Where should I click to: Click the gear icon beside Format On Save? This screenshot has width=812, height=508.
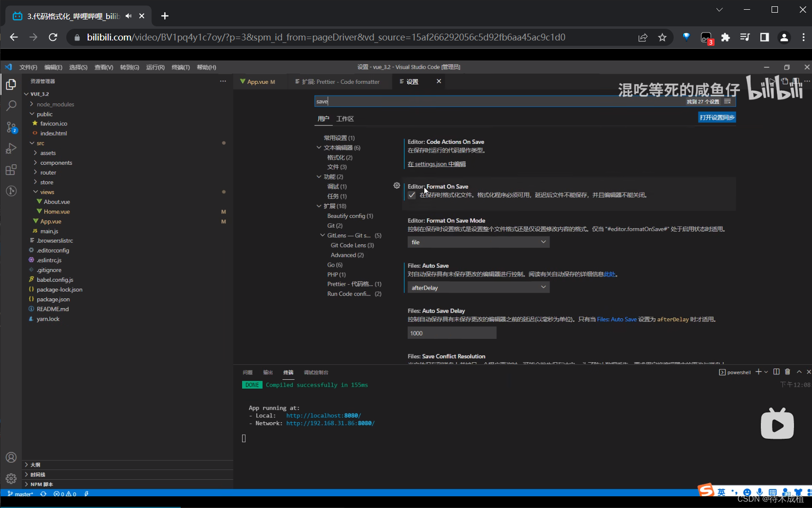397,186
